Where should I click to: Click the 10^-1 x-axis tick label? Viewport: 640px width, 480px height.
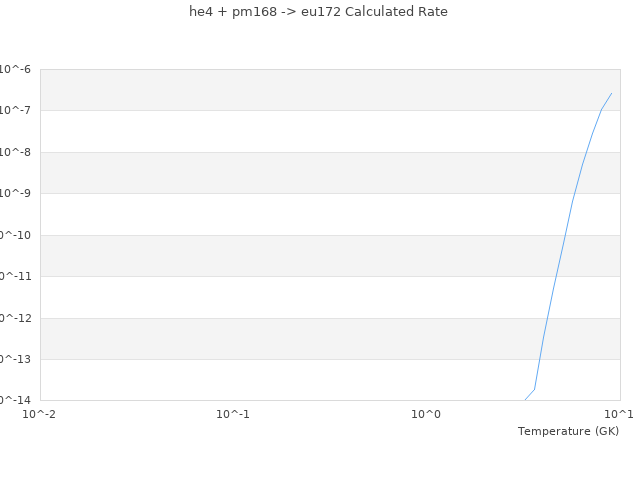pyautogui.click(x=233, y=414)
